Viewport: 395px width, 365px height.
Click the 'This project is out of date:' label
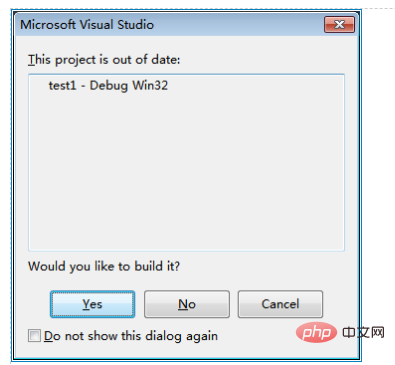pos(104,60)
